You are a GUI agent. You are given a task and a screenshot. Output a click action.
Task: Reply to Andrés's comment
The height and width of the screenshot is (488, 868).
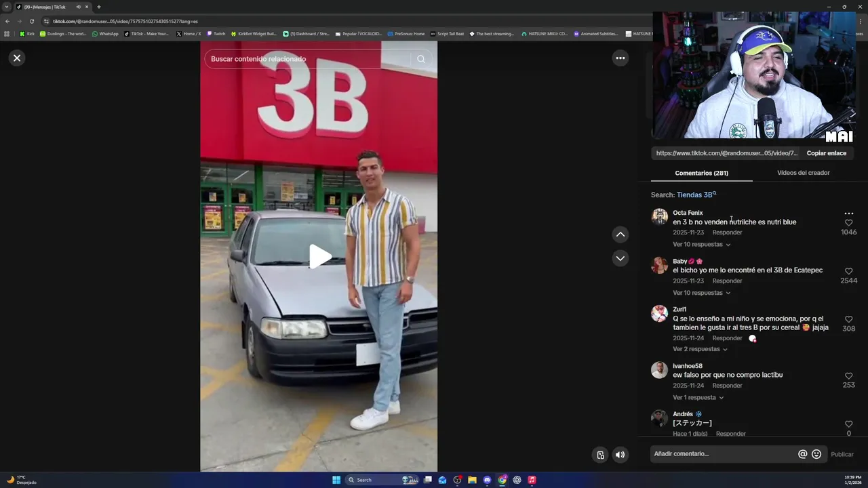point(731,434)
